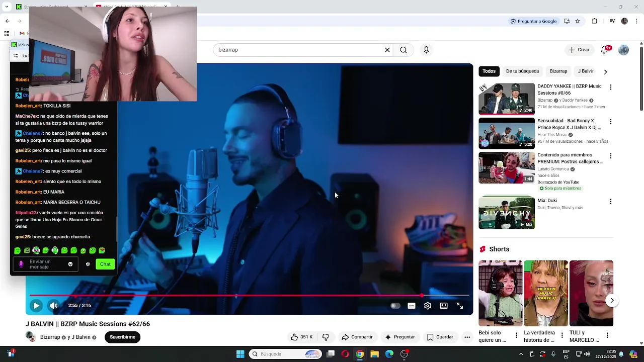Open options for Bebi solo quiere short

[516, 335]
